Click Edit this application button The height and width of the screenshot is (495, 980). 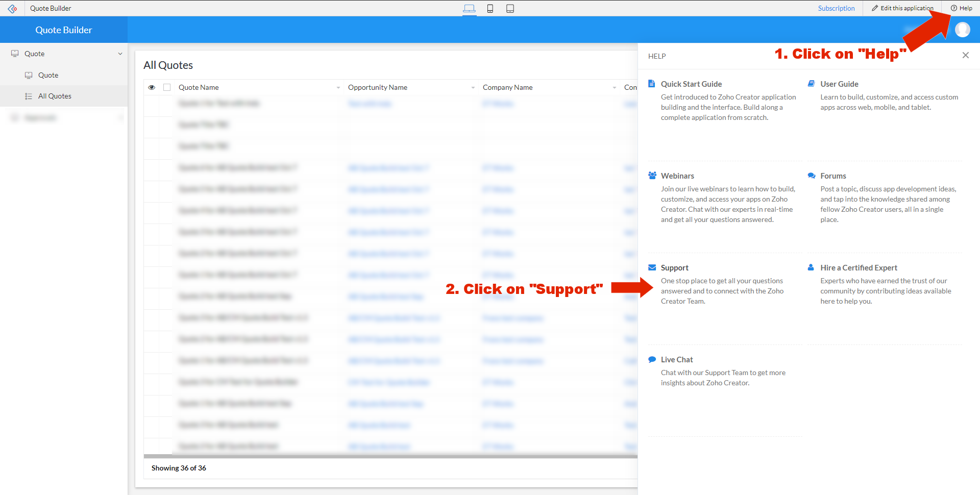click(902, 8)
